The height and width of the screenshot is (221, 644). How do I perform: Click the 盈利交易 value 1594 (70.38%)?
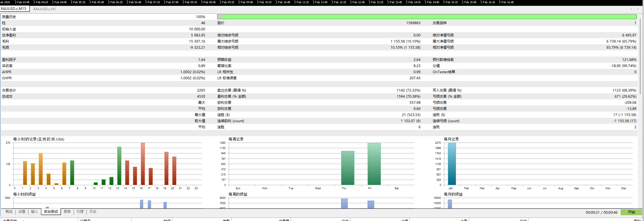(x=409, y=97)
